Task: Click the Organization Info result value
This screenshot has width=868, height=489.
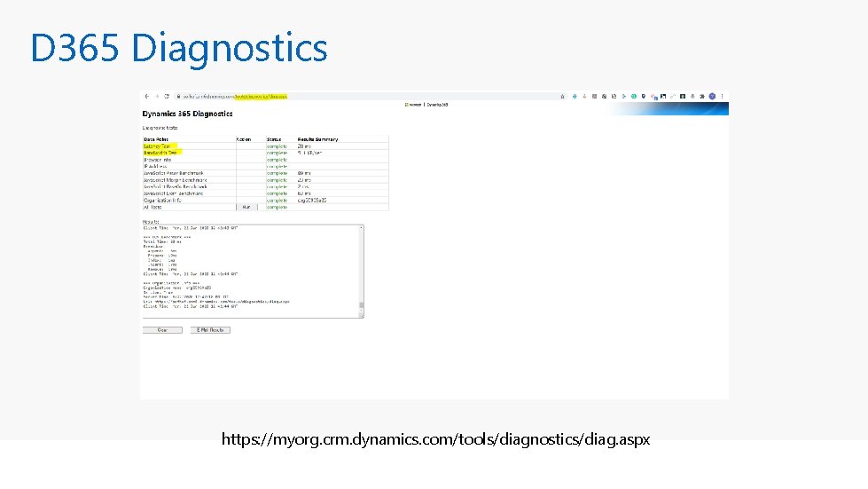Action: (x=312, y=201)
